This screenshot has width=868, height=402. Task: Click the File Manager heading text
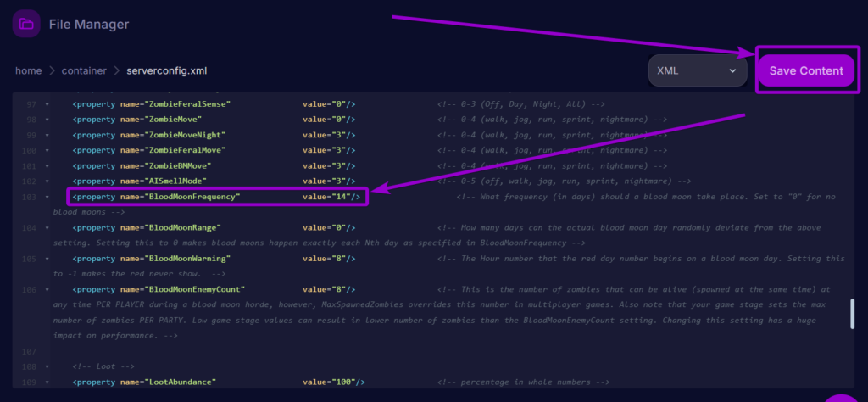click(89, 25)
